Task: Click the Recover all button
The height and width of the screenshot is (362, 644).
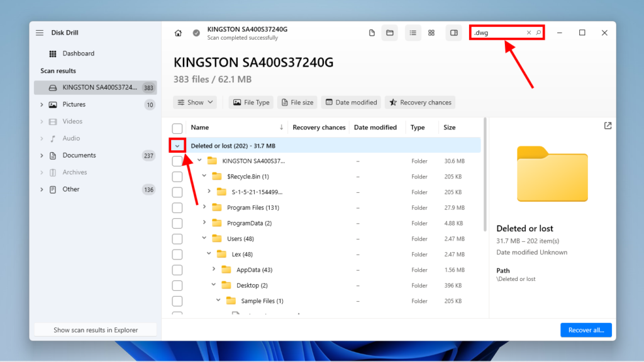Action: [x=586, y=329]
